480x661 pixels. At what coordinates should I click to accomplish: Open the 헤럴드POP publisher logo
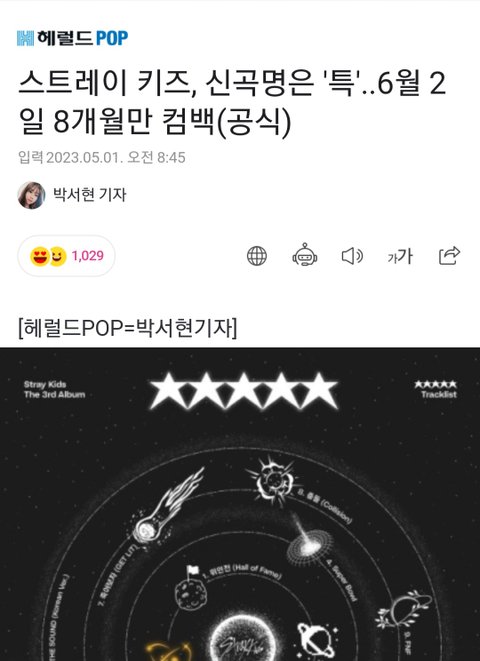tap(72, 38)
